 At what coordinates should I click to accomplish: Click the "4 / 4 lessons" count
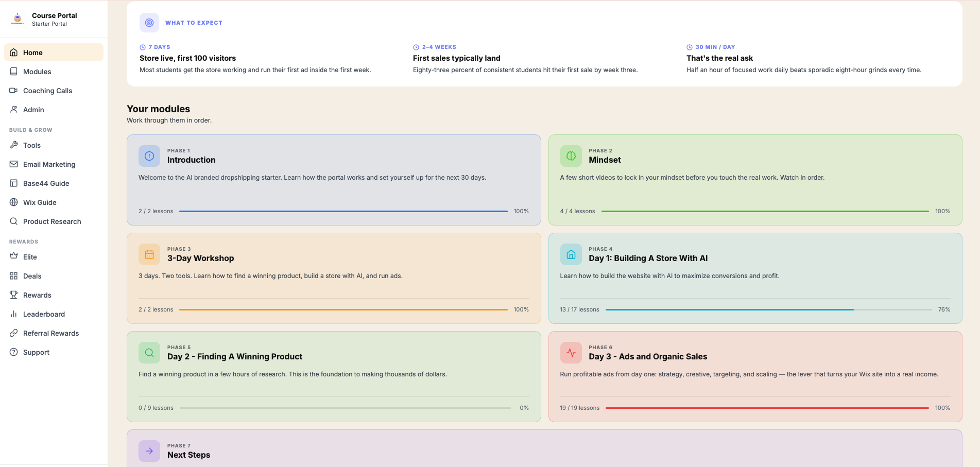coord(577,211)
